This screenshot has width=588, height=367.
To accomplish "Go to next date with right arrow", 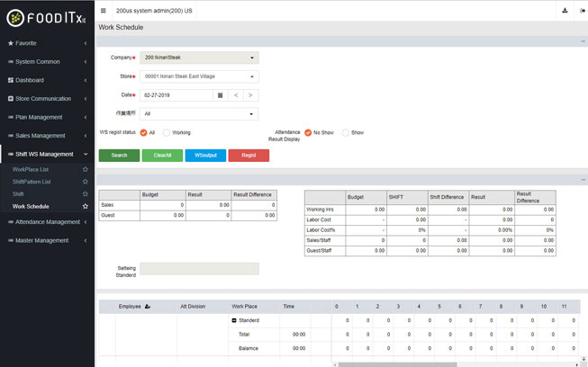I will pyautogui.click(x=250, y=94).
